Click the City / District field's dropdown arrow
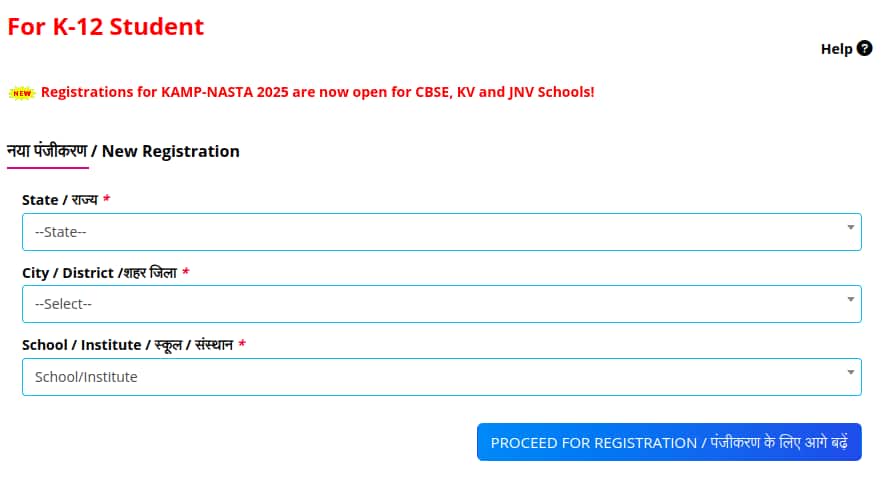Viewport: 896px width, 489px height. pyautogui.click(x=850, y=299)
